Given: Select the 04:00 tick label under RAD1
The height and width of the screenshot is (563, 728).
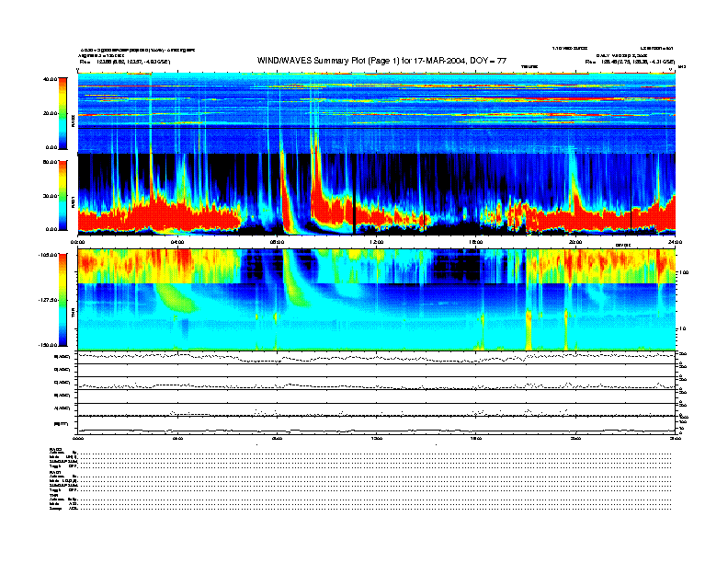Looking at the screenshot, I should (x=178, y=242).
